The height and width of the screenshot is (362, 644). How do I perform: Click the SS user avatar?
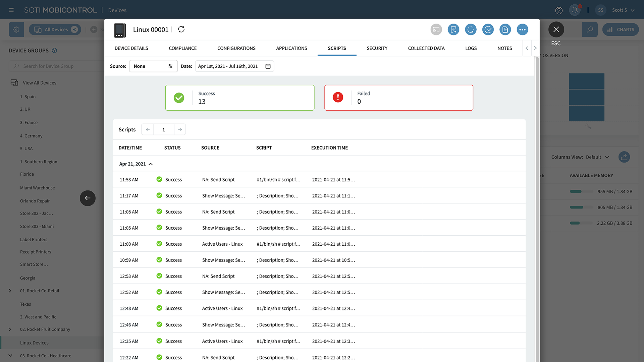click(x=601, y=10)
